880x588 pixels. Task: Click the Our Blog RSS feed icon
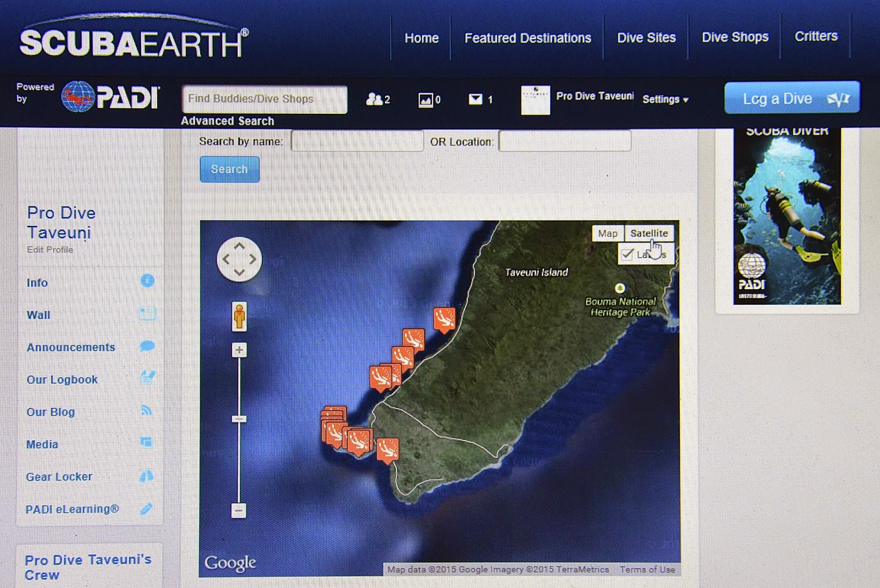tap(146, 410)
